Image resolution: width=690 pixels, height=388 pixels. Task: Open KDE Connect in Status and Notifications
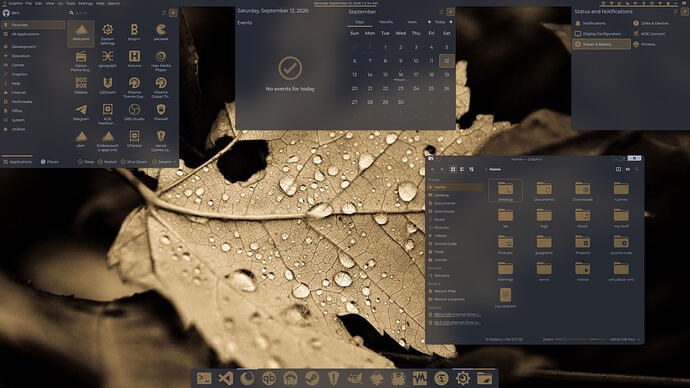click(x=653, y=33)
